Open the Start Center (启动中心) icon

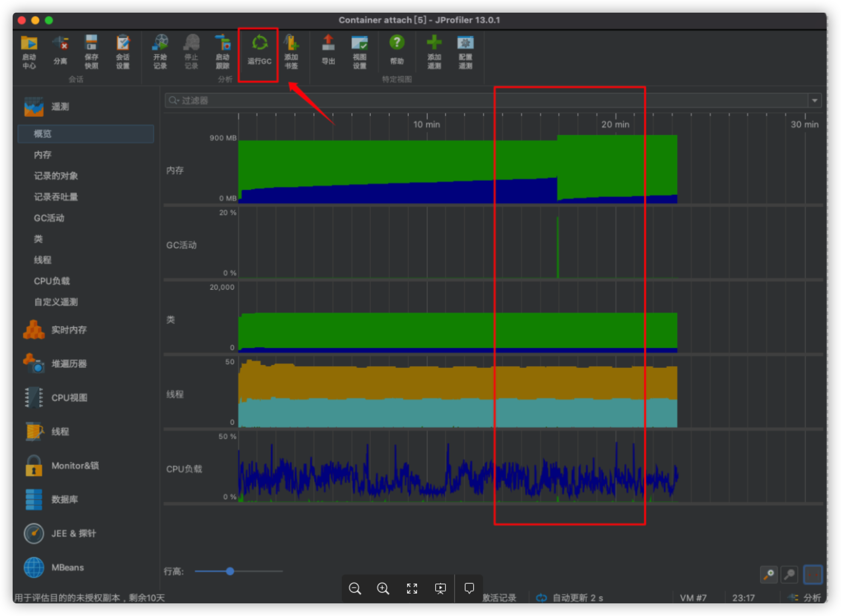click(x=29, y=43)
